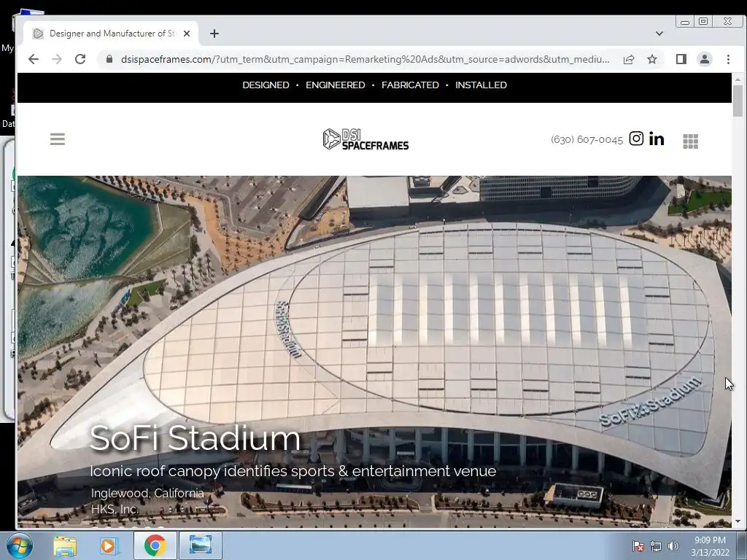Reload the current page
747x560 pixels.
(x=80, y=59)
